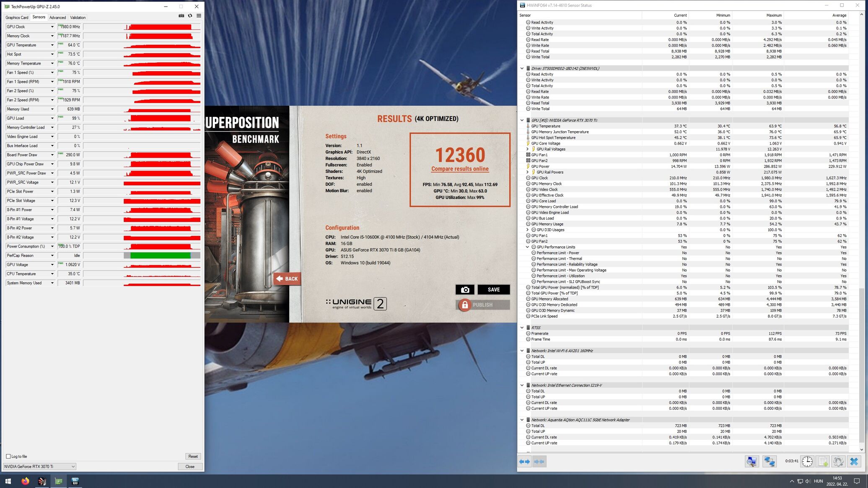Click the Compare results online link
The image size is (868, 488).
[460, 169]
